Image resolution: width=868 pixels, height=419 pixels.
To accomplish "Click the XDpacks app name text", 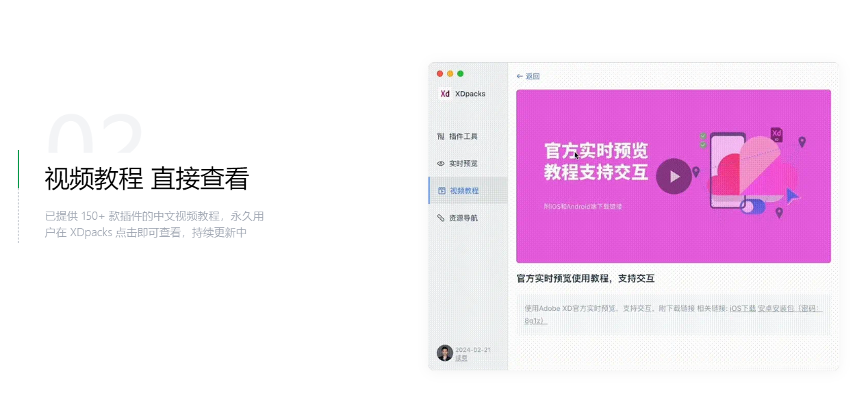I will (470, 94).
